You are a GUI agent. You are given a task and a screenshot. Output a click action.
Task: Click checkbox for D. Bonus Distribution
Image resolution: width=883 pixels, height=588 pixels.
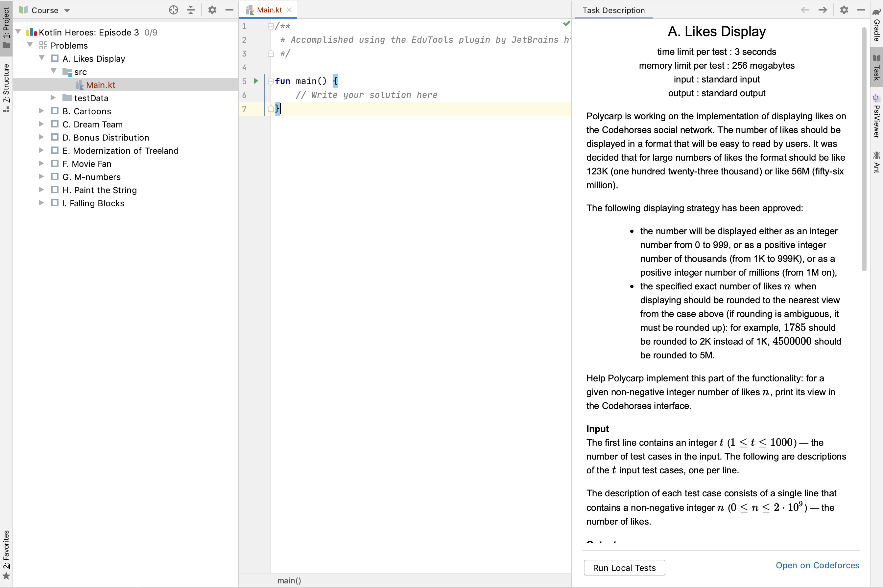[55, 137]
